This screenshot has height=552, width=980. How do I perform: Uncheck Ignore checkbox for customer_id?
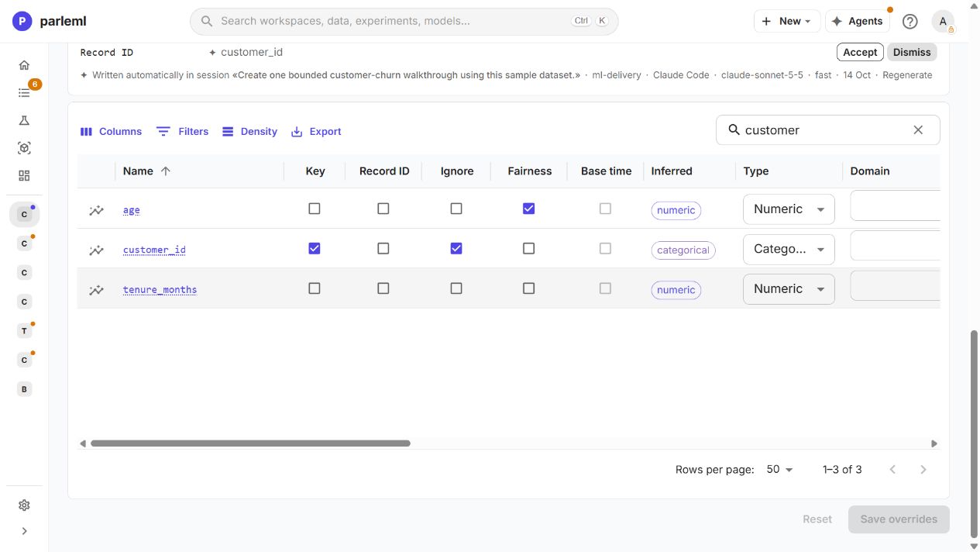456,248
